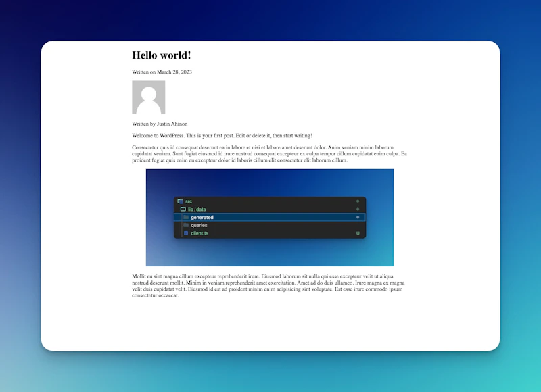Click the client.ts file name
The image size is (541, 392).
coord(199,233)
